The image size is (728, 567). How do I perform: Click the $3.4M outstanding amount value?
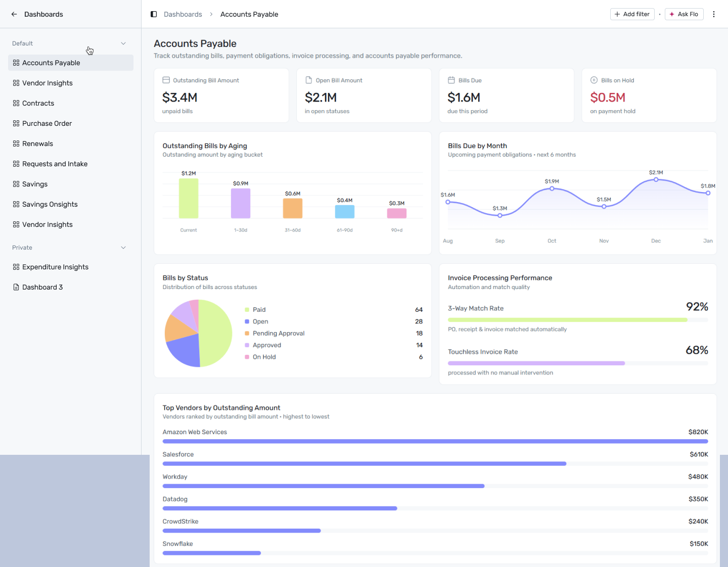[x=180, y=97]
